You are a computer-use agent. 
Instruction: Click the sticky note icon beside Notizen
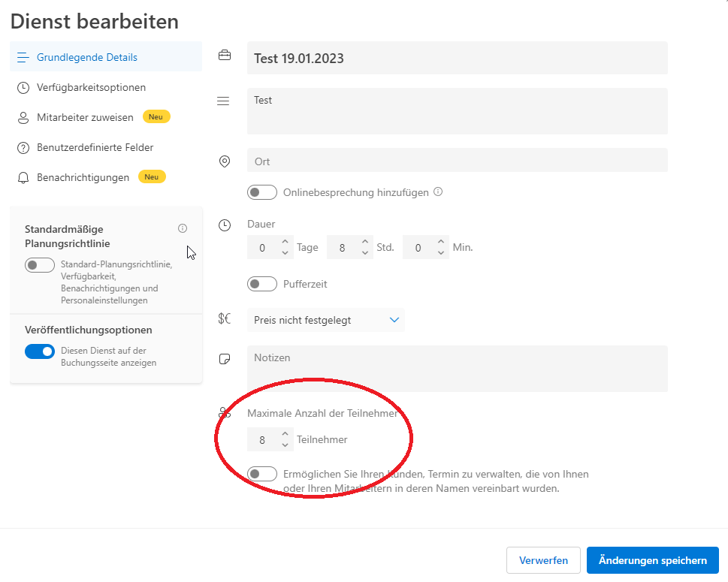point(225,359)
